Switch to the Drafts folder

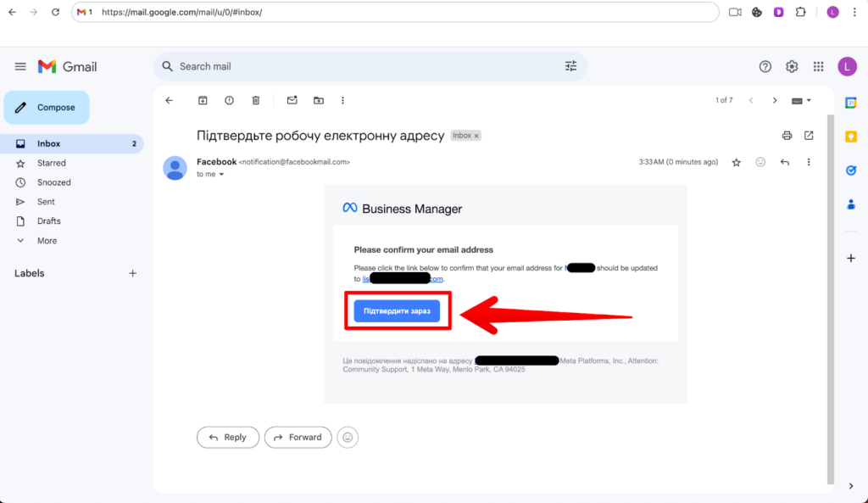tap(51, 221)
